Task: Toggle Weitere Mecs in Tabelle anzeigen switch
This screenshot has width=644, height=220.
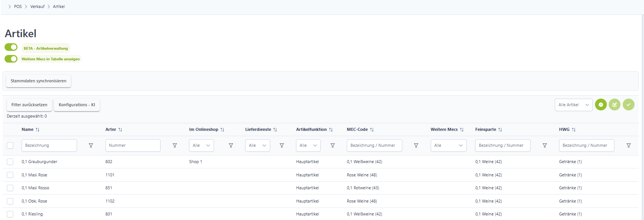Action: (11, 59)
